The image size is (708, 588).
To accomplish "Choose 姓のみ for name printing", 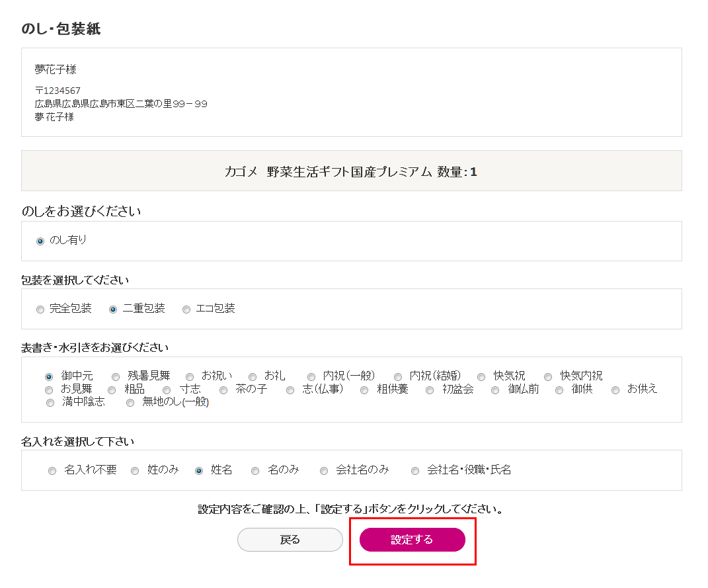I will click(x=135, y=471).
